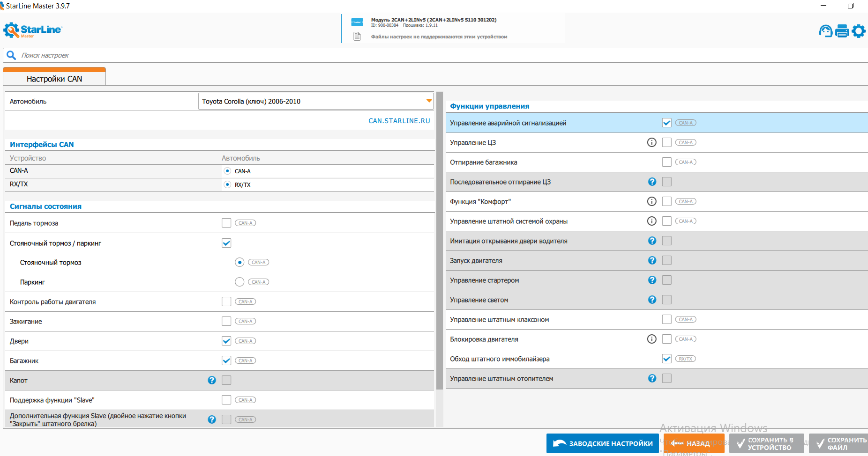Click the printer icon in header
The height and width of the screenshot is (456, 868).
(x=842, y=31)
